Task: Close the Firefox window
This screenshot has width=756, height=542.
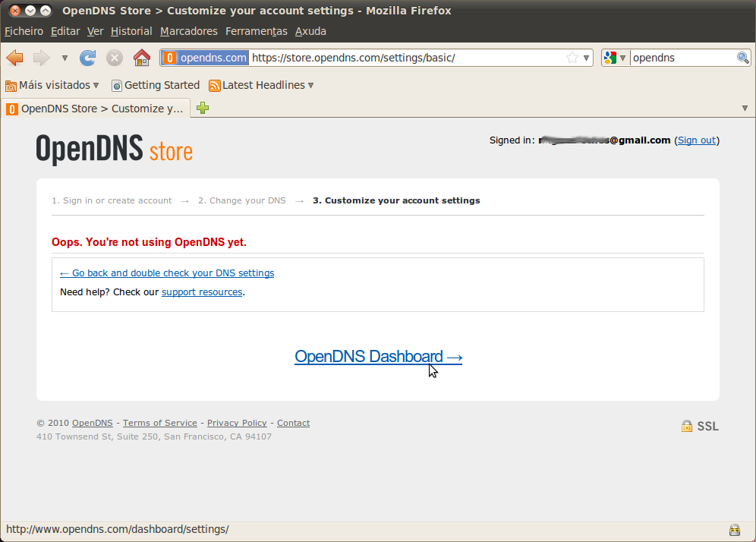Action: point(15,10)
